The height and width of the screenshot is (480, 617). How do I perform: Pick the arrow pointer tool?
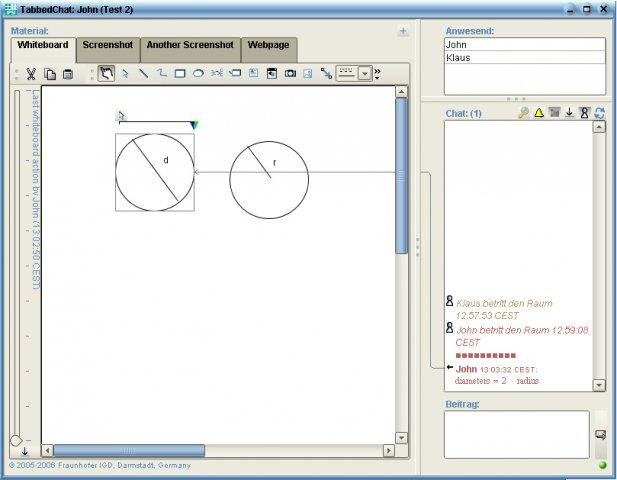[125, 73]
